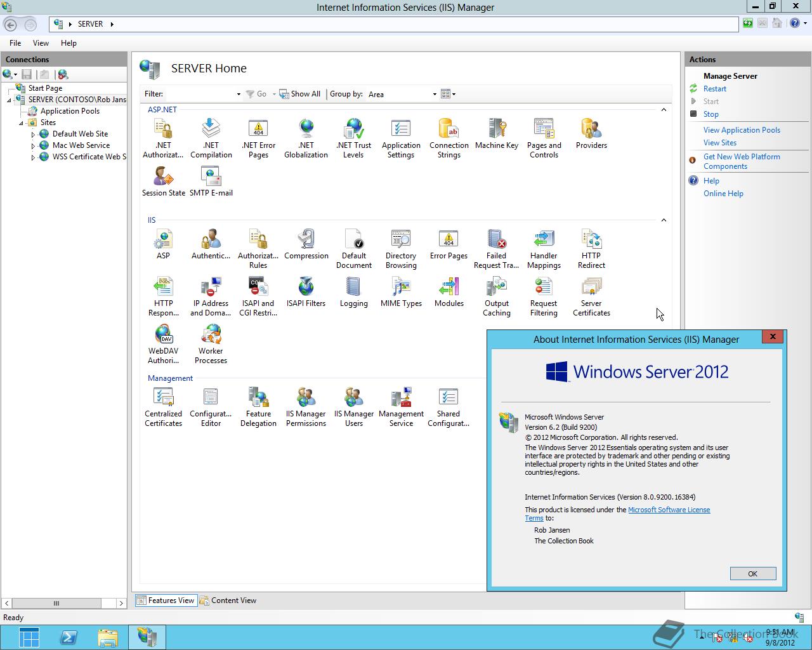The height and width of the screenshot is (650, 812).
Task: Expand the Mac Web Service node
Action: click(x=33, y=146)
